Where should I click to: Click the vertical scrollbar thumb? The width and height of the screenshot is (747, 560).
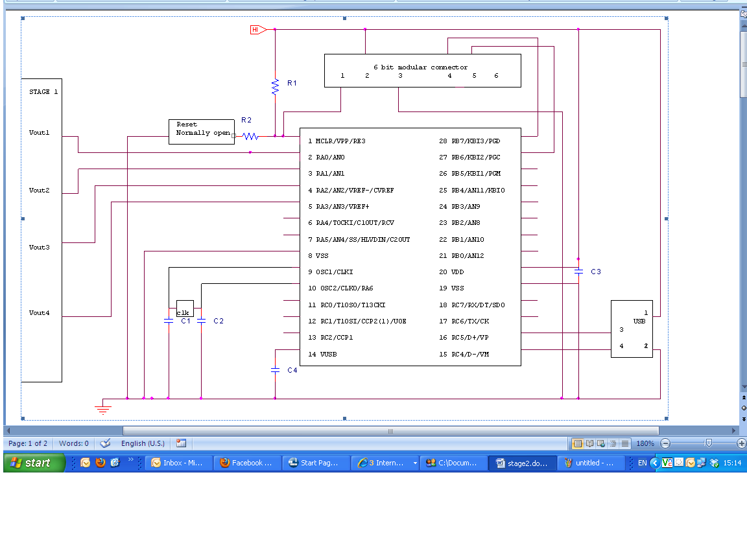(743, 64)
